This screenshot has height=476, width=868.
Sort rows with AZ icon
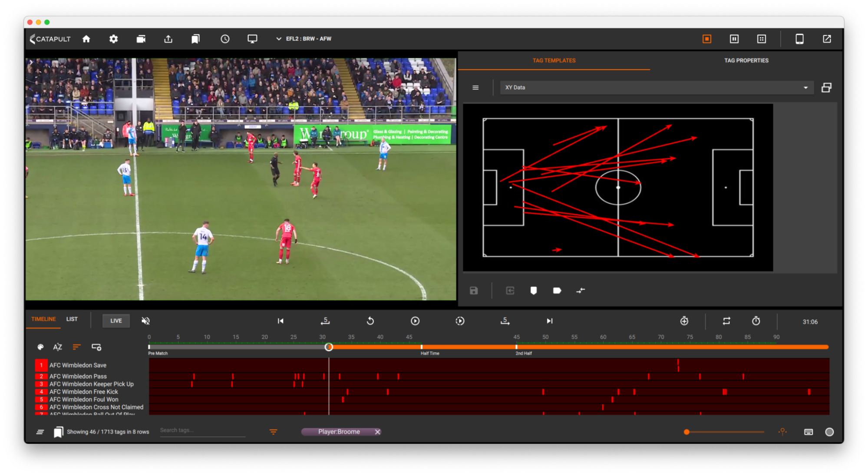[57, 347]
